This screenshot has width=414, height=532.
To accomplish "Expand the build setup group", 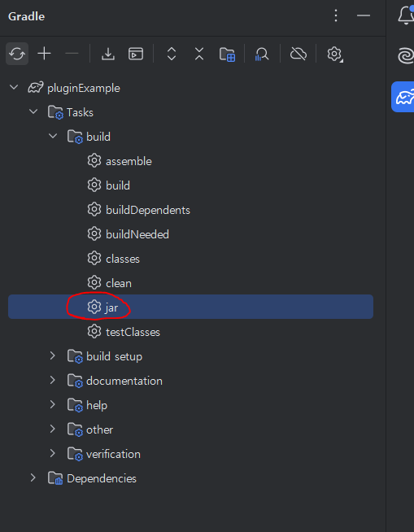I will click(53, 355).
